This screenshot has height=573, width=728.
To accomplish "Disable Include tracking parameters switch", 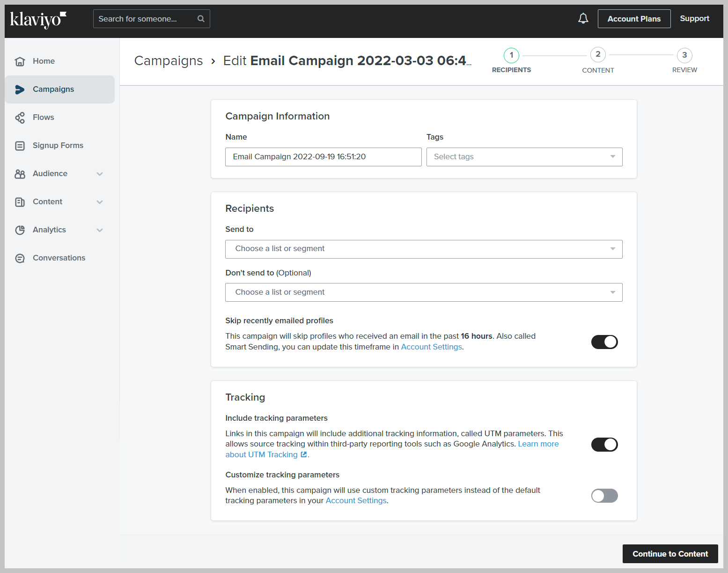I will (x=604, y=445).
